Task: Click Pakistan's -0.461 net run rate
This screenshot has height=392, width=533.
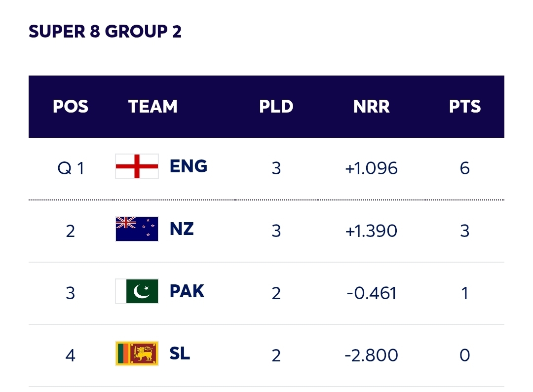Action: [x=371, y=293]
